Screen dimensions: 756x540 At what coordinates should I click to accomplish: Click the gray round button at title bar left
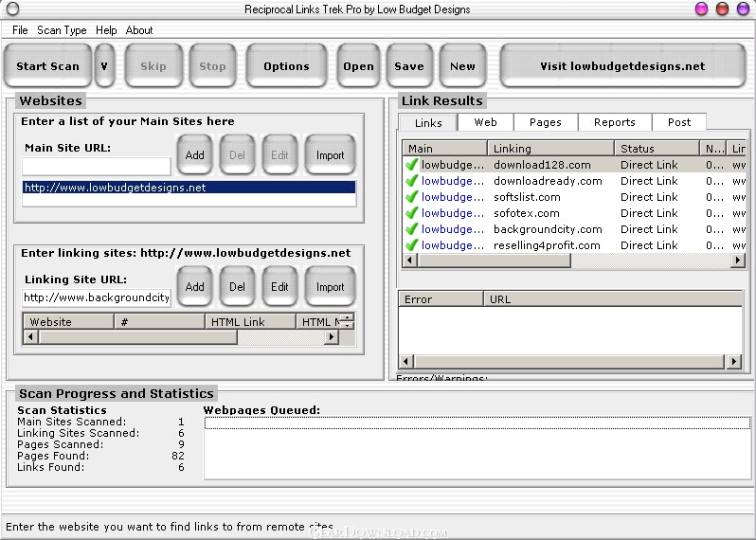[13, 9]
